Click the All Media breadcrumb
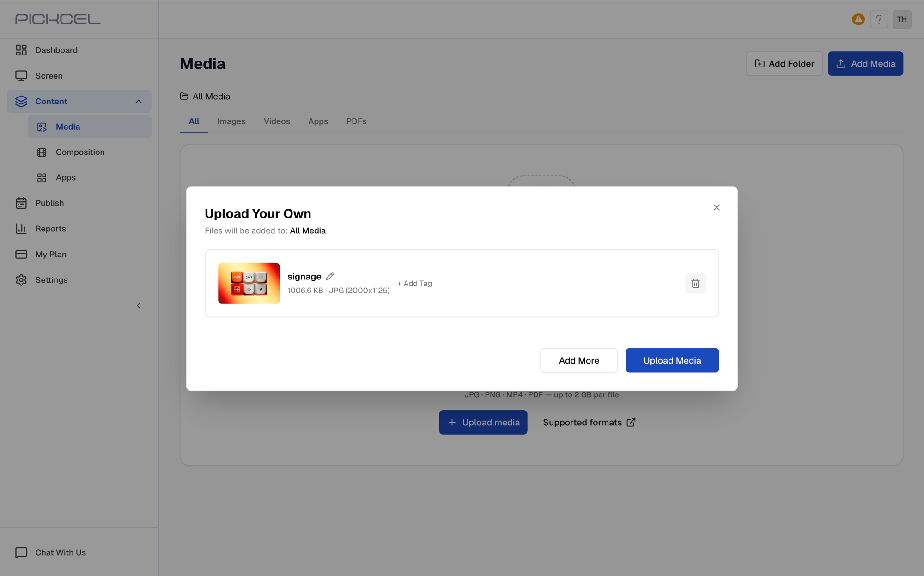Image resolution: width=924 pixels, height=576 pixels. click(211, 96)
